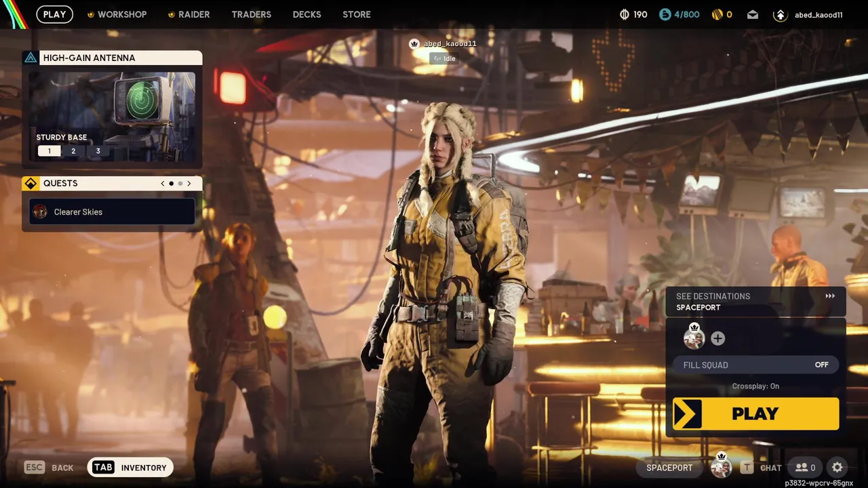The width and height of the screenshot is (868, 488).
Task: Open the settings gear icon
Action: (x=837, y=467)
